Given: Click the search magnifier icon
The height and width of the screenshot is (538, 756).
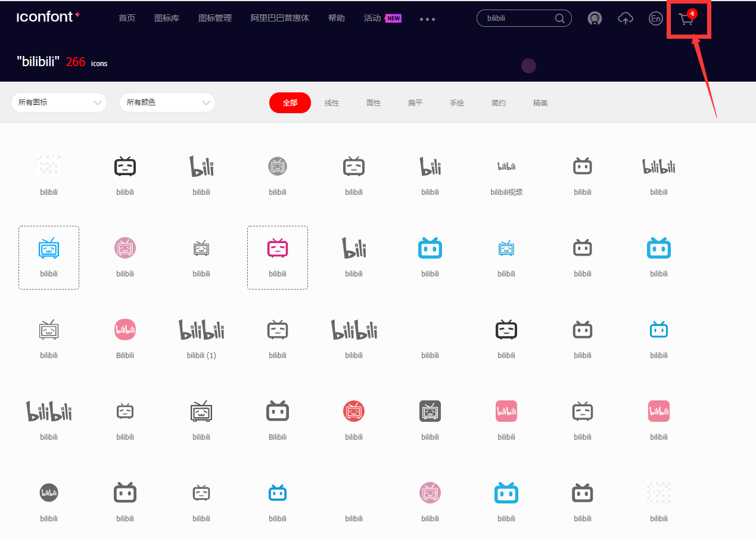Looking at the screenshot, I should [559, 18].
